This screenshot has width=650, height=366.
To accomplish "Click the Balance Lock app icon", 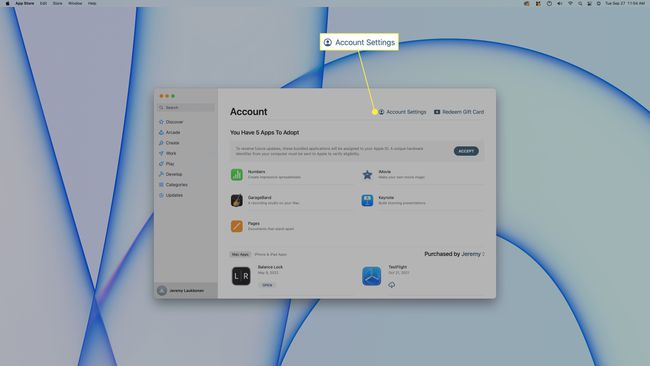I will tap(241, 276).
